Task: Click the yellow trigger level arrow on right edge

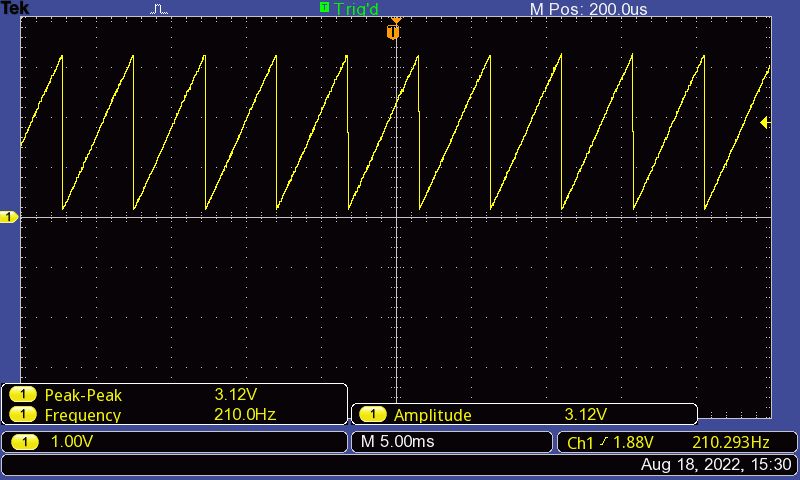Action: tap(764, 123)
